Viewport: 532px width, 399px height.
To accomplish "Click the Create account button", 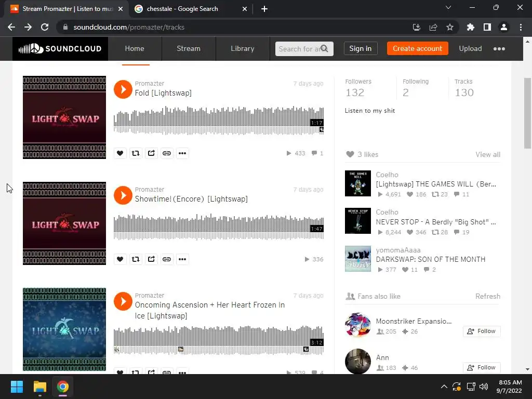I will click(417, 48).
